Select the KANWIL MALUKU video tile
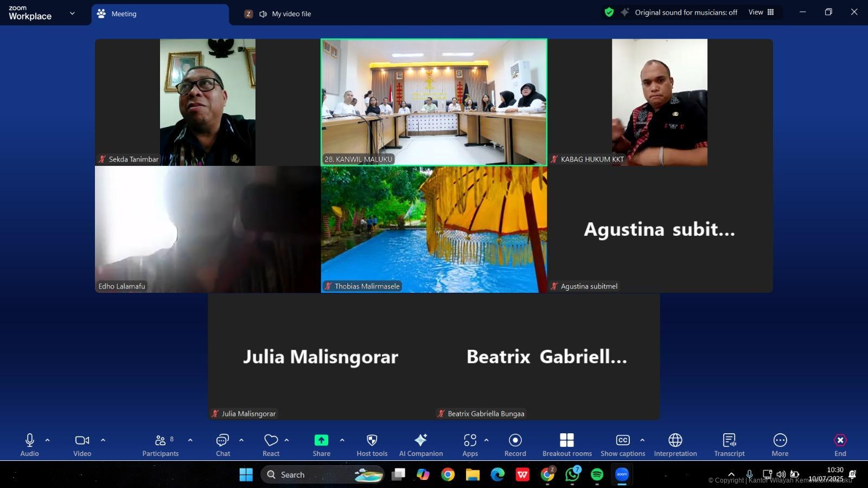 point(433,102)
